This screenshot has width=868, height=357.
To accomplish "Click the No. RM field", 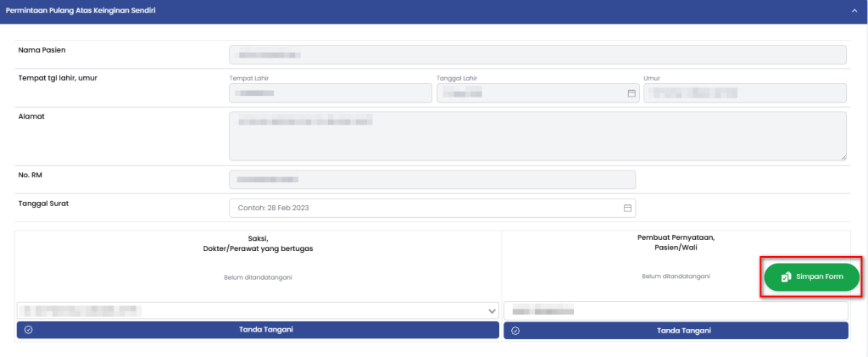I will (432, 180).
